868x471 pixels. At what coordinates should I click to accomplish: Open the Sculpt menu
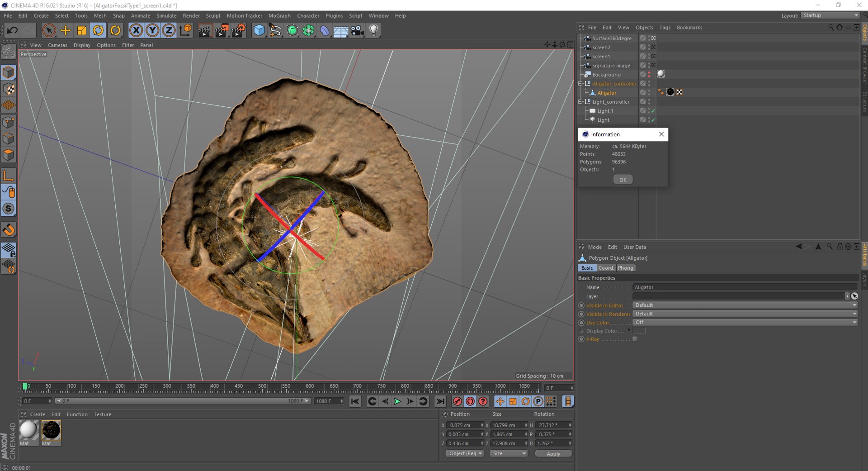pos(213,15)
